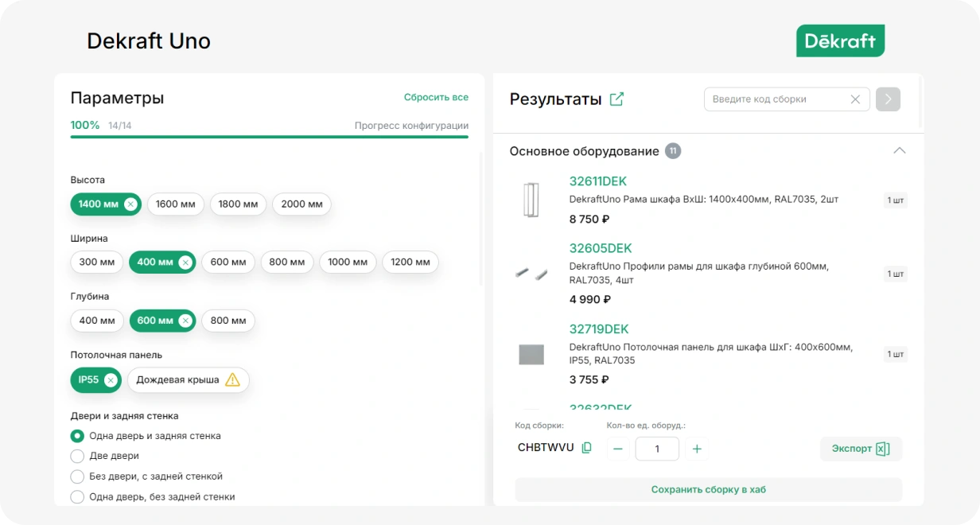Select Одна дверь, без задней стенки
This screenshot has width=980, height=525.
78,497
